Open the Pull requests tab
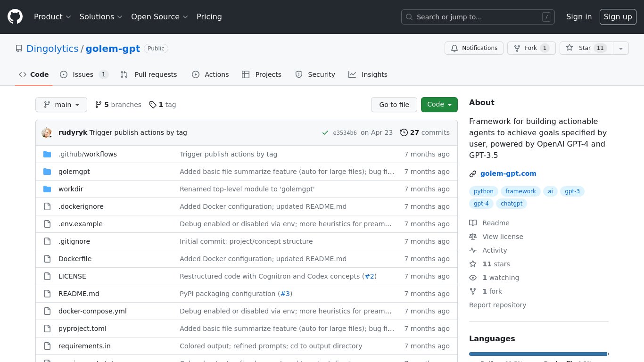Image resolution: width=644 pixels, height=362 pixels. (149, 74)
